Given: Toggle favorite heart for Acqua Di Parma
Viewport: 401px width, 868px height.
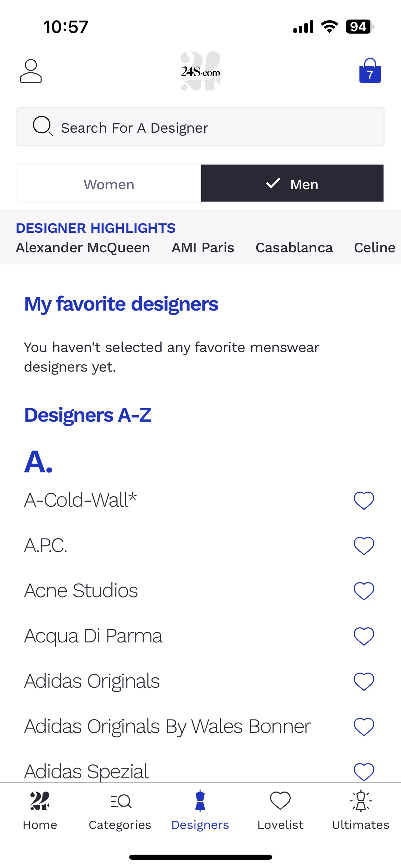Looking at the screenshot, I should pyautogui.click(x=364, y=636).
